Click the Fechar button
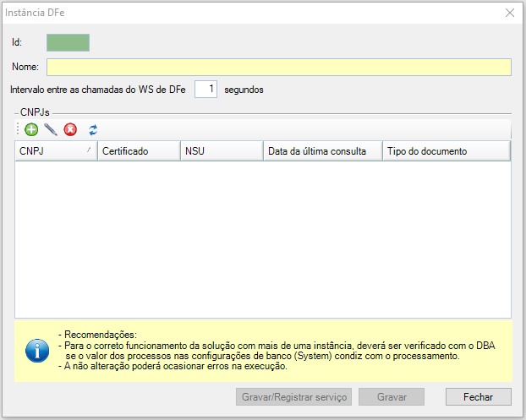The image size is (526, 420). tap(479, 397)
